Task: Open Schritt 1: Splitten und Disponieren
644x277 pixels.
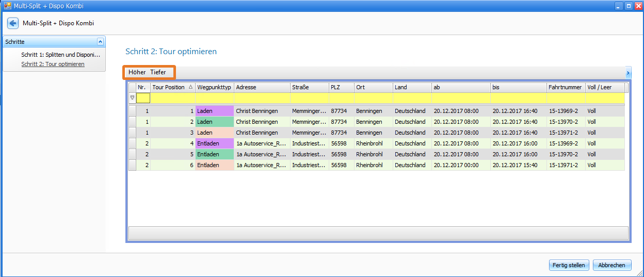Action: (x=60, y=55)
